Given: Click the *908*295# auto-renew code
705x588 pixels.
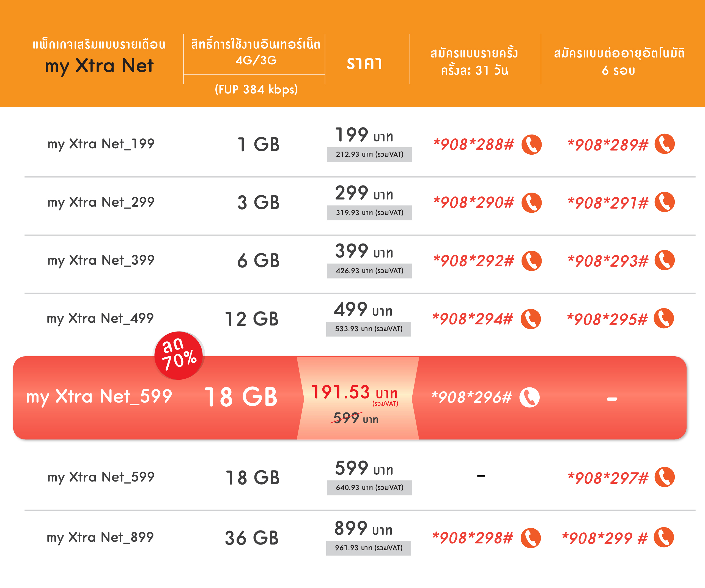Looking at the screenshot, I should click(607, 319).
